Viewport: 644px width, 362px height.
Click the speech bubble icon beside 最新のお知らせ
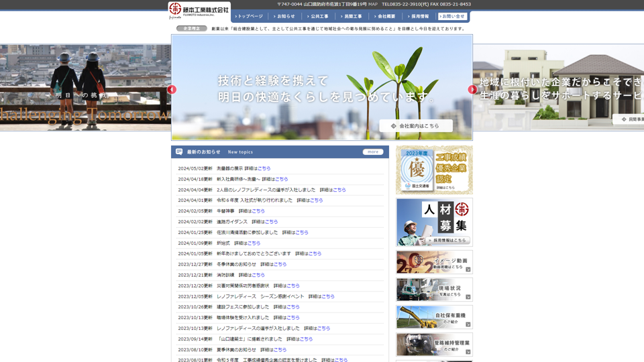tap(179, 152)
